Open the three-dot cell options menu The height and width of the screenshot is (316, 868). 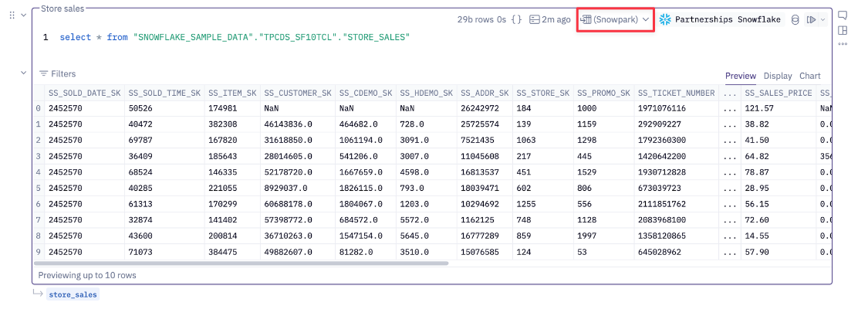[x=843, y=44]
